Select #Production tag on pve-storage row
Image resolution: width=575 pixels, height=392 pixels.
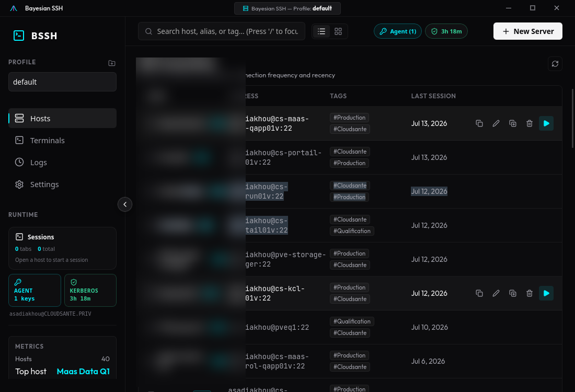(x=349, y=254)
